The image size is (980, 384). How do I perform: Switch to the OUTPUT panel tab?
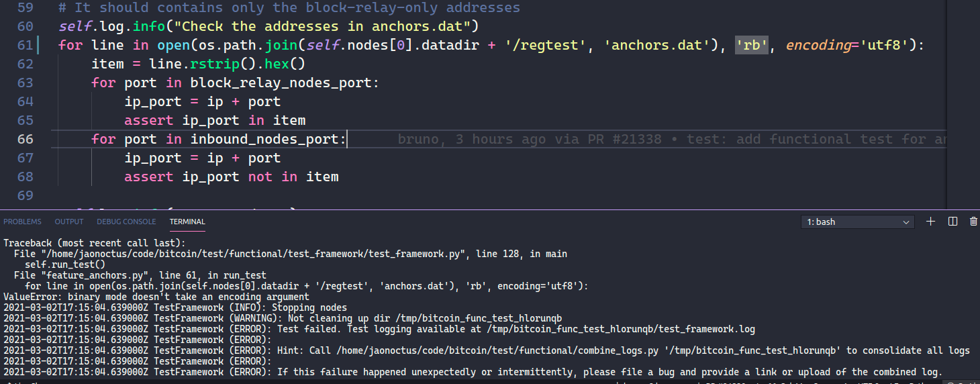coord(69,222)
